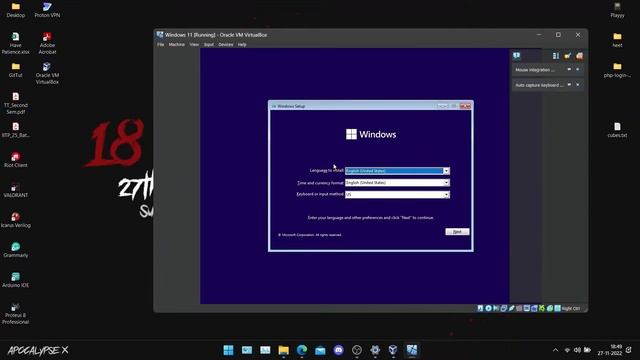The width and height of the screenshot is (640, 360).
Task: Open the Input menu in VirtualBox
Action: (209, 44)
